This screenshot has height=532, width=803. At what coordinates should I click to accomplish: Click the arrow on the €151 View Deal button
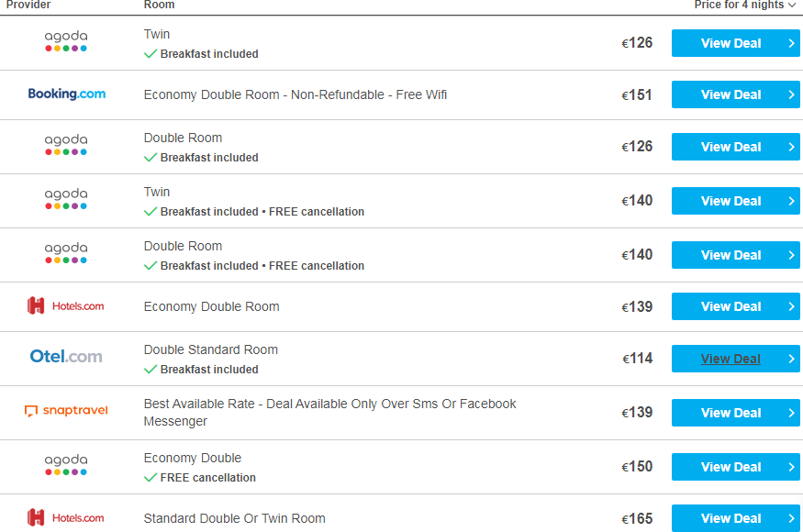click(x=791, y=94)
